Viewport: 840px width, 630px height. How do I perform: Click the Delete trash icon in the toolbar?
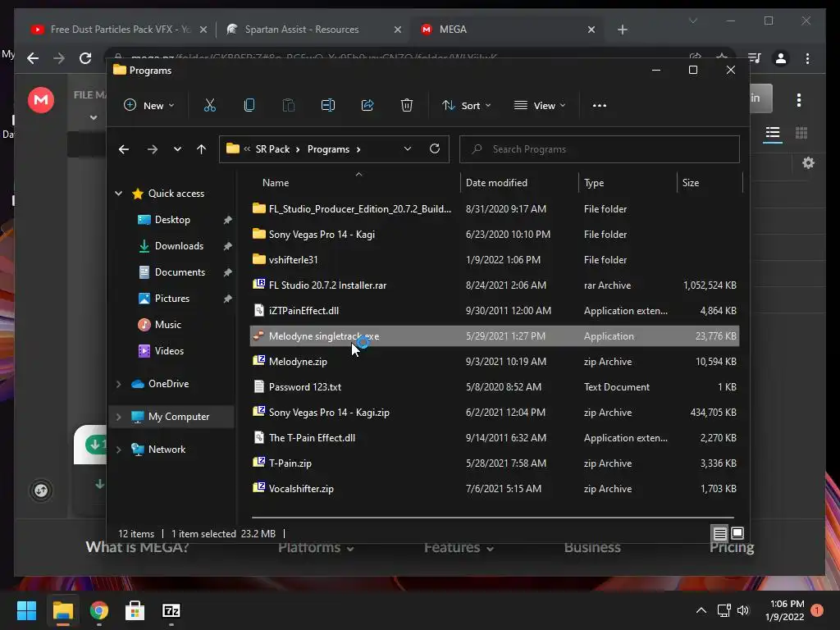(x=407, y=106)
